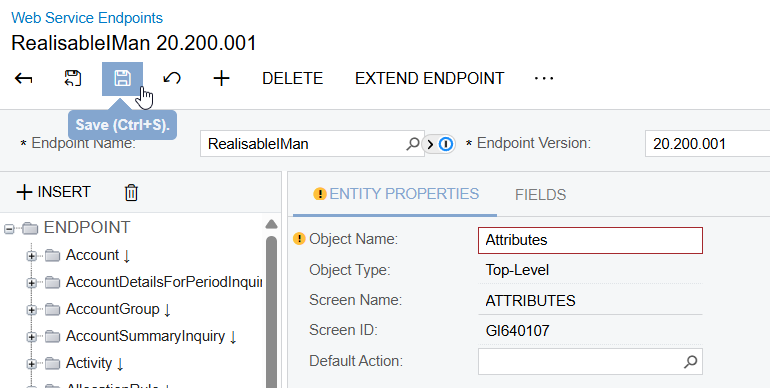Click the Account folder icon
The width and height of the screenshot is (770, 388).
(53, 255)
